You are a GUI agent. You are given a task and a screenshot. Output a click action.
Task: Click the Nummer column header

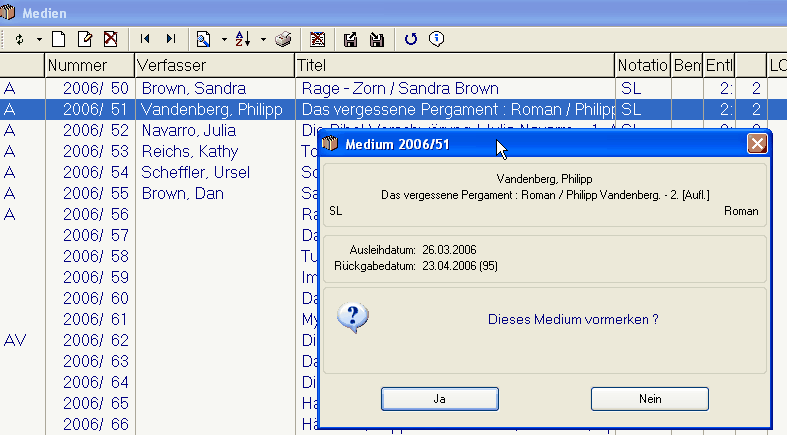point(89,65)
